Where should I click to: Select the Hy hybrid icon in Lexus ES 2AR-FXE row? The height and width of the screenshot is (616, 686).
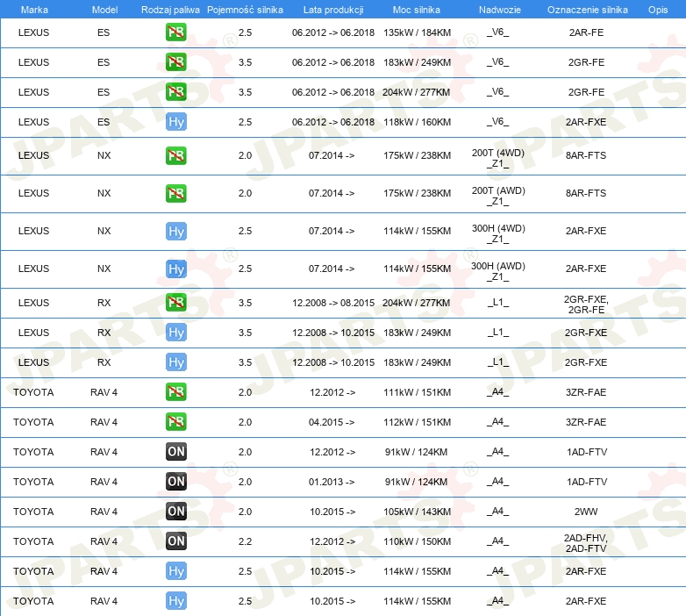(175, 122)
